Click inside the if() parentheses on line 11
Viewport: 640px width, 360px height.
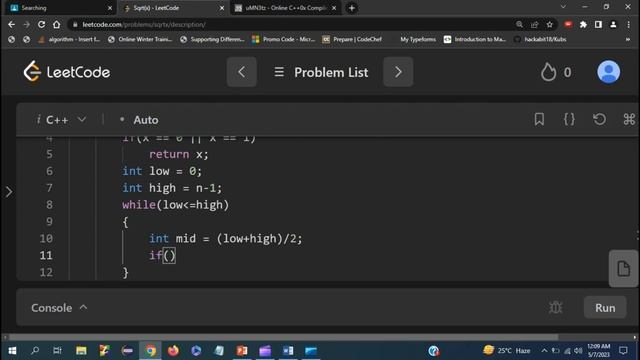169,256
